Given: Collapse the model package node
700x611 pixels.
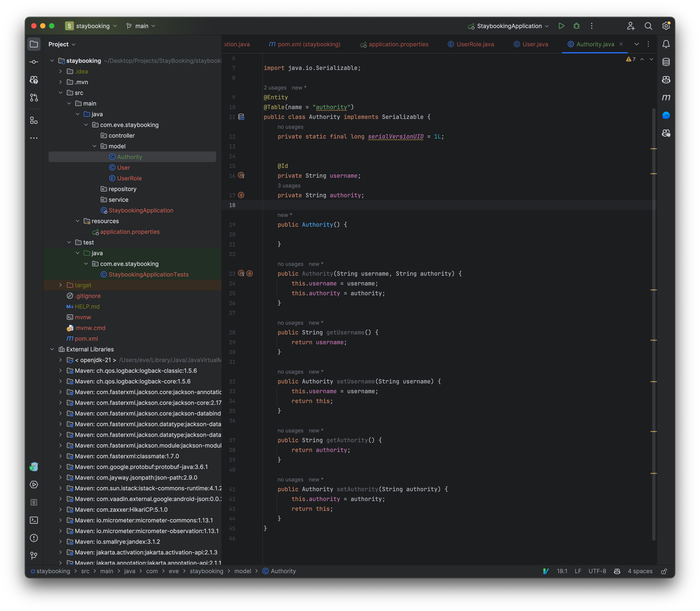Looking at the screenshot, I should pos(95,146).
